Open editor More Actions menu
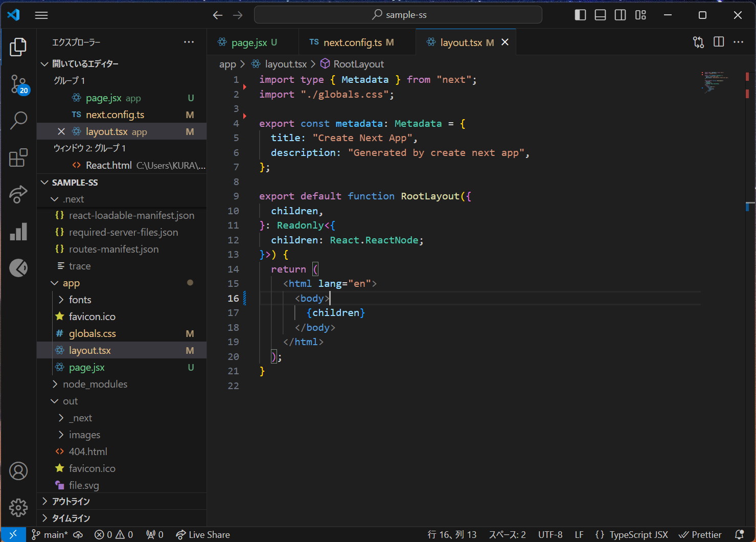 tap(739, 42)
